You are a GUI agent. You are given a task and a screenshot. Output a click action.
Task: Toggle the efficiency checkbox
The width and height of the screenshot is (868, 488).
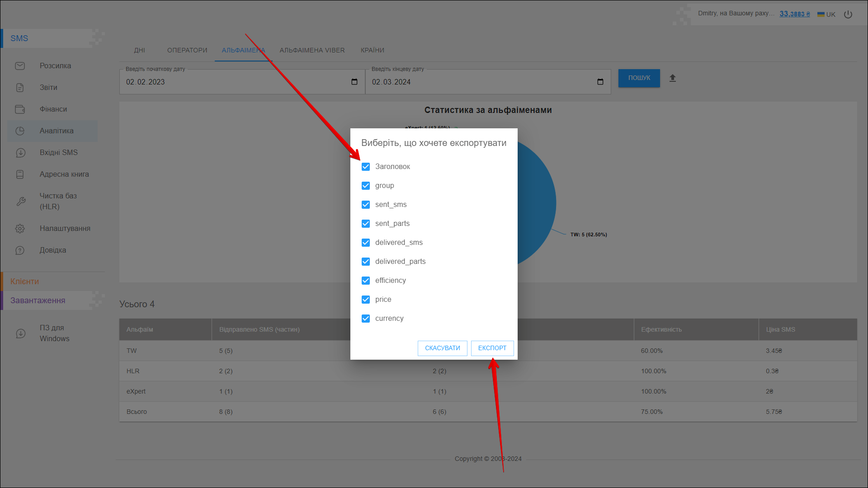coord(366,281)
